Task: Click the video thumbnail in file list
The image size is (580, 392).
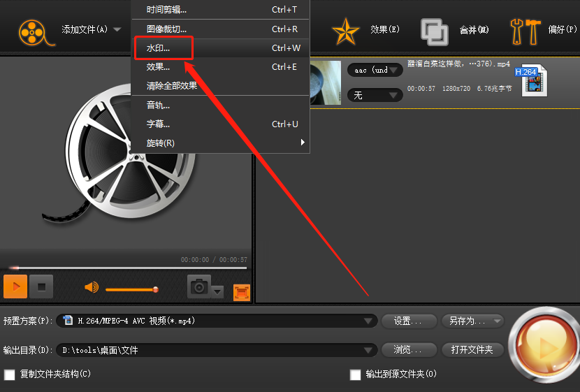Action: point(325,83)
